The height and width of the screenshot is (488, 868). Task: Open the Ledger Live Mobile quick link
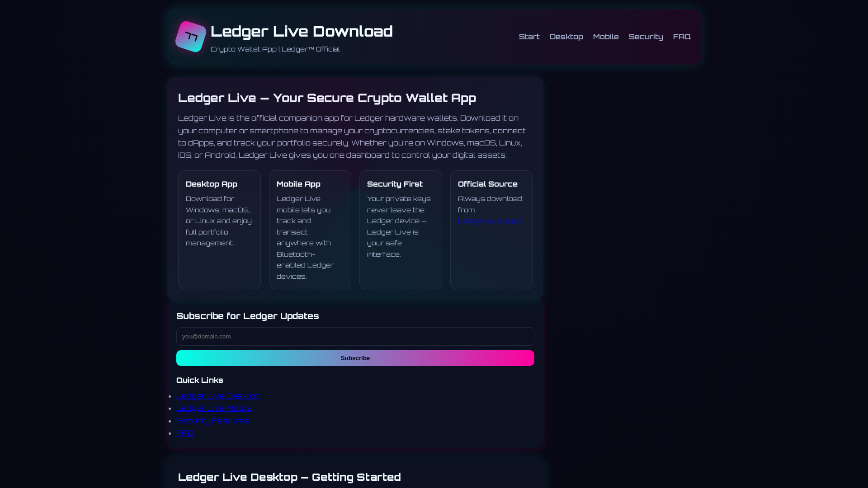[214, 408]
